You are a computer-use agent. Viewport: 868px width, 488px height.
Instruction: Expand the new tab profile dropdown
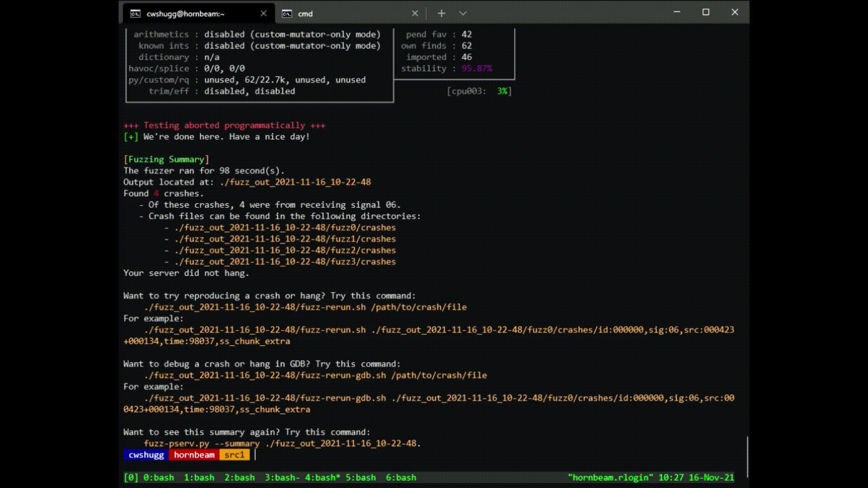click(462, 14)
